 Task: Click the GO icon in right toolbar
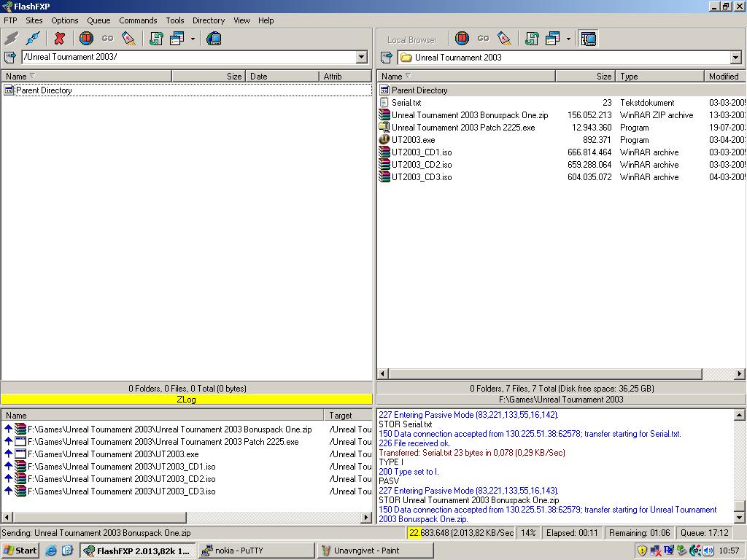[x=483, y=39]
